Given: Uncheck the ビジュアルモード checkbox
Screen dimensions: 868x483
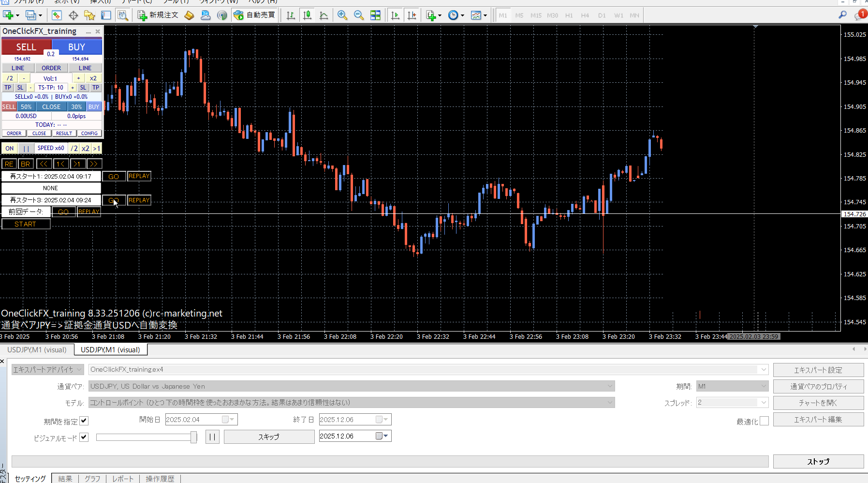Looking at the screenshot, I should coord(84,437).
